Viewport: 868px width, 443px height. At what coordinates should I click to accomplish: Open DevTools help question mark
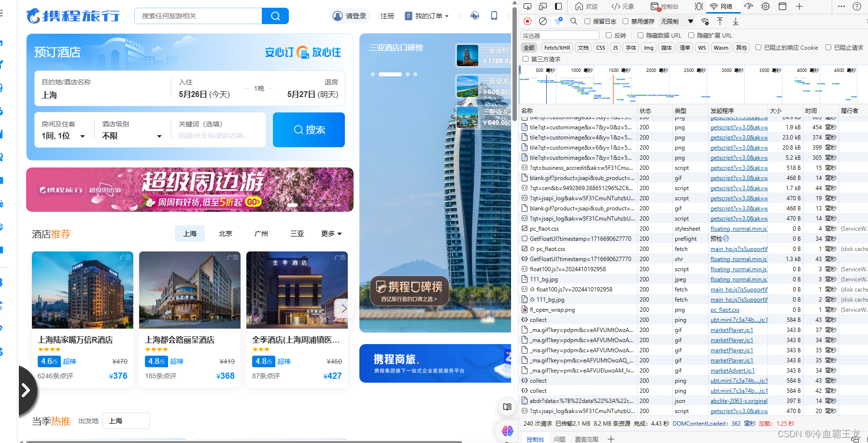coord(857,6)
